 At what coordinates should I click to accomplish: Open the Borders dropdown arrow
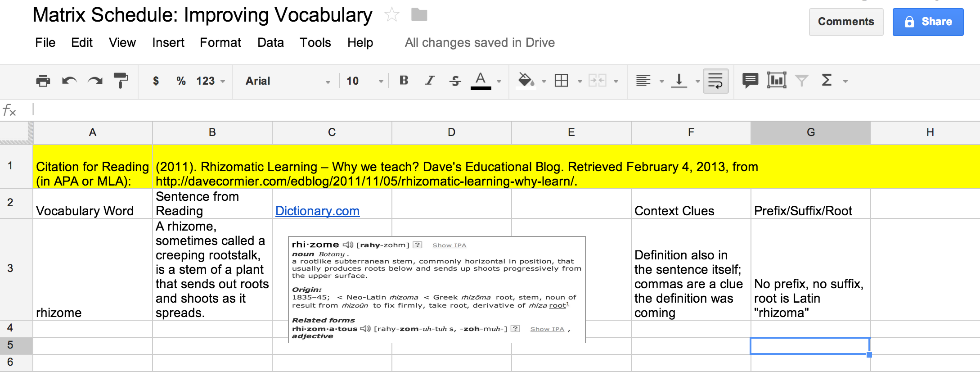point(580,82)
